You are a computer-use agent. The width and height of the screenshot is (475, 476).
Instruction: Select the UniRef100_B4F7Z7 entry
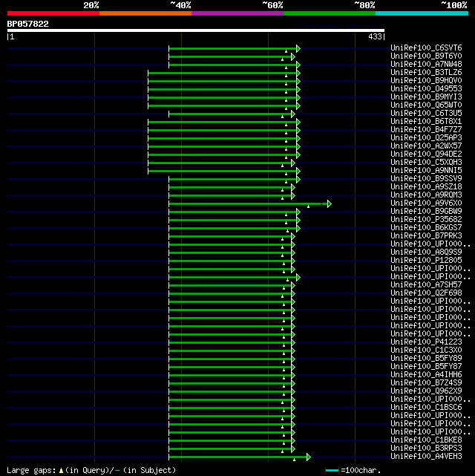pos(426,130)
